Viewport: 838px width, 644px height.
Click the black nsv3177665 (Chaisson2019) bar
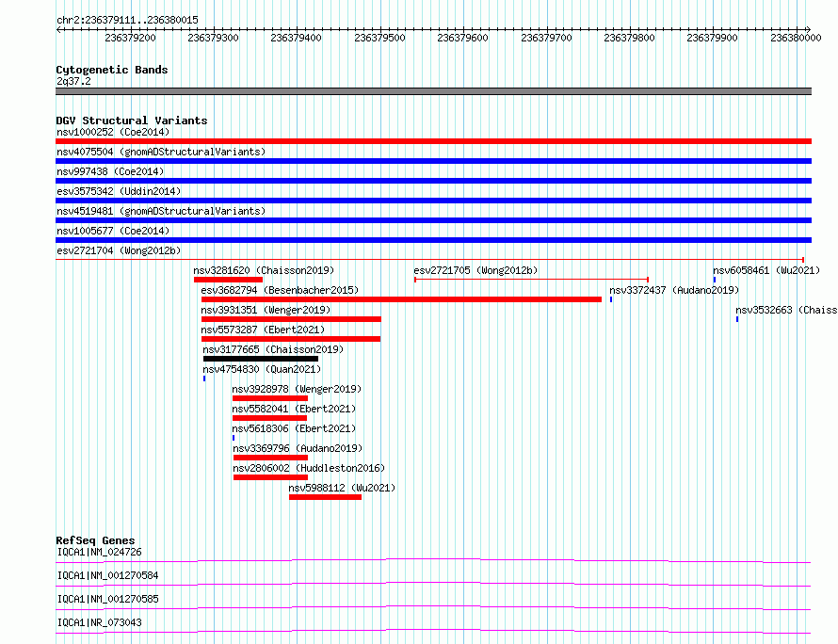(x=261, y=359)
